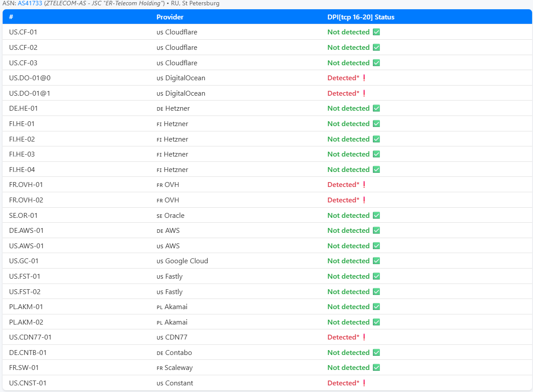Viewport: 533px width, 392px height.
Task: Click the Provider column header
Action: (x=170, y=17)
